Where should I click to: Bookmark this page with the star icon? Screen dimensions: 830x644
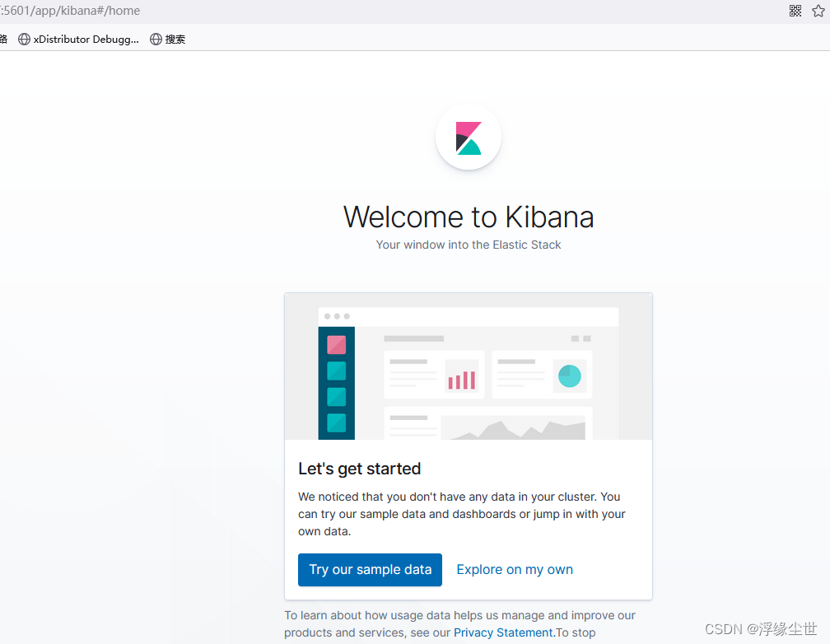tap(818, 11)
